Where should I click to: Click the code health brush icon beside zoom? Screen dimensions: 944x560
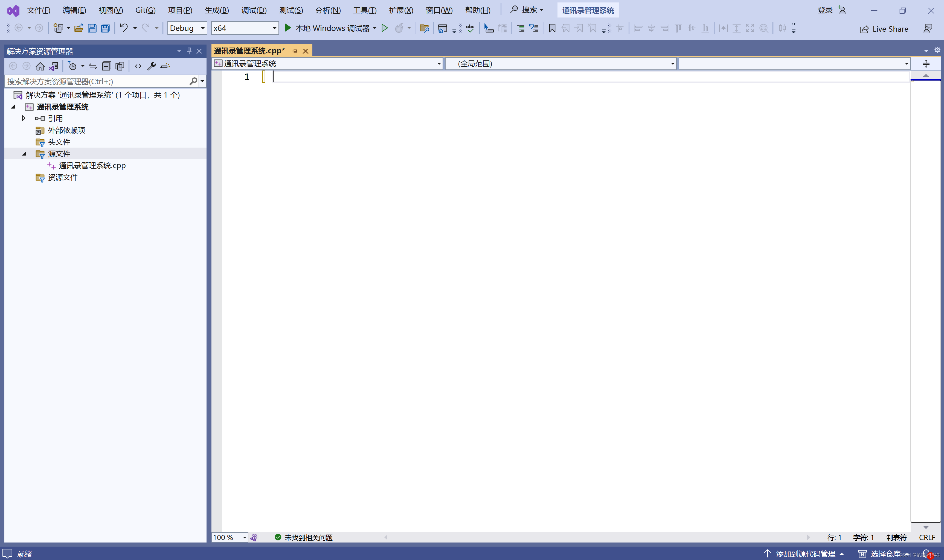254,537
